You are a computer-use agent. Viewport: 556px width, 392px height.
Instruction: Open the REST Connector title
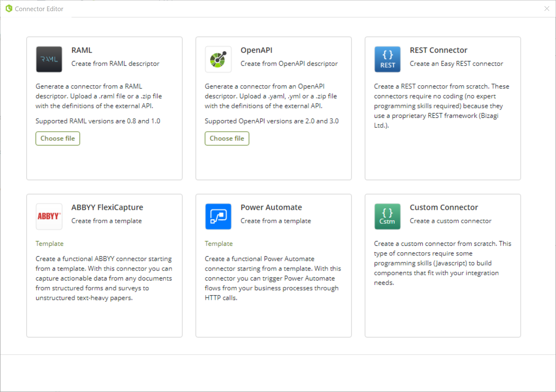click(439, 50)
